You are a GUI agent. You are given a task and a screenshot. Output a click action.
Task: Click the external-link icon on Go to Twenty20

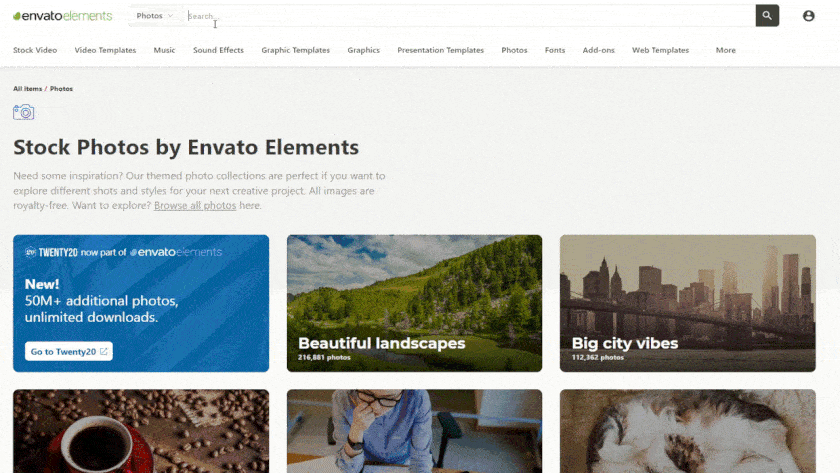coord(103,351)
